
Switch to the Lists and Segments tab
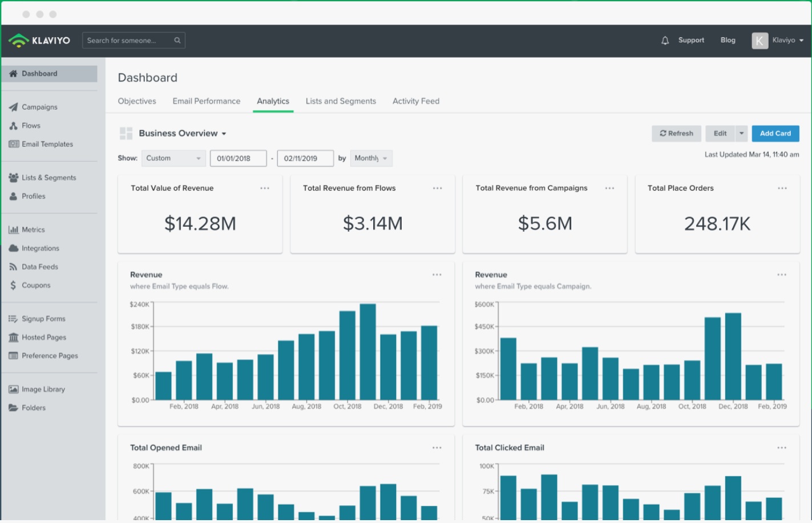(341, 101)
